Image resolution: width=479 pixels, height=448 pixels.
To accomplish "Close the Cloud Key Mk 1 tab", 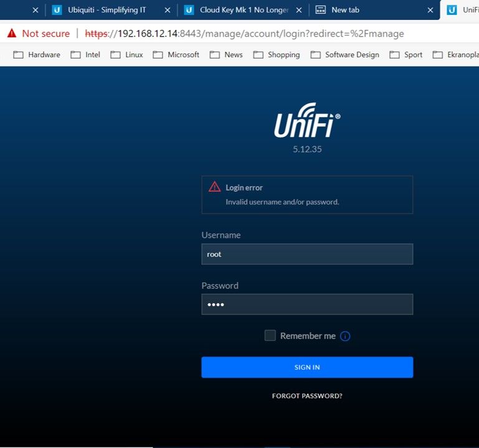I will tap(299, 10).
